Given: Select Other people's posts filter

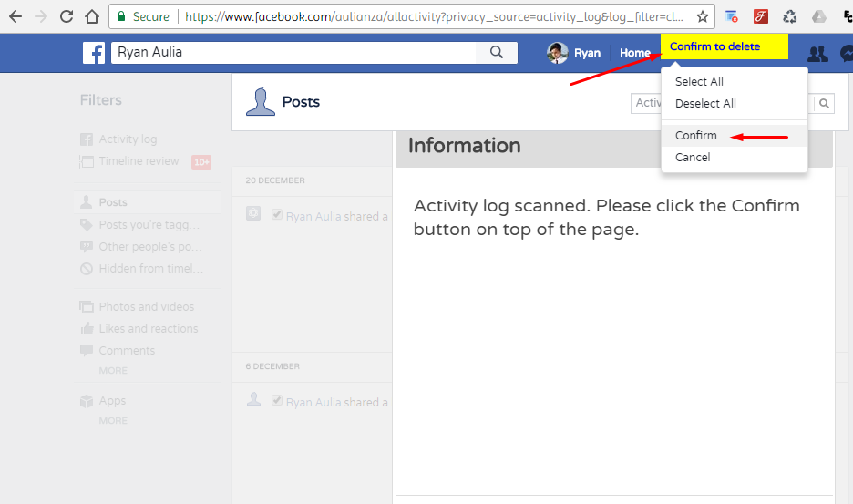Looking at the screenshot, I should coord(150,247).
